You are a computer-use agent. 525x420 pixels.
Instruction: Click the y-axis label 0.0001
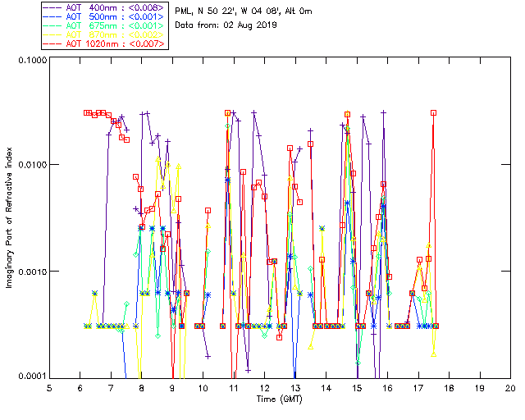[x=32, y=377]
